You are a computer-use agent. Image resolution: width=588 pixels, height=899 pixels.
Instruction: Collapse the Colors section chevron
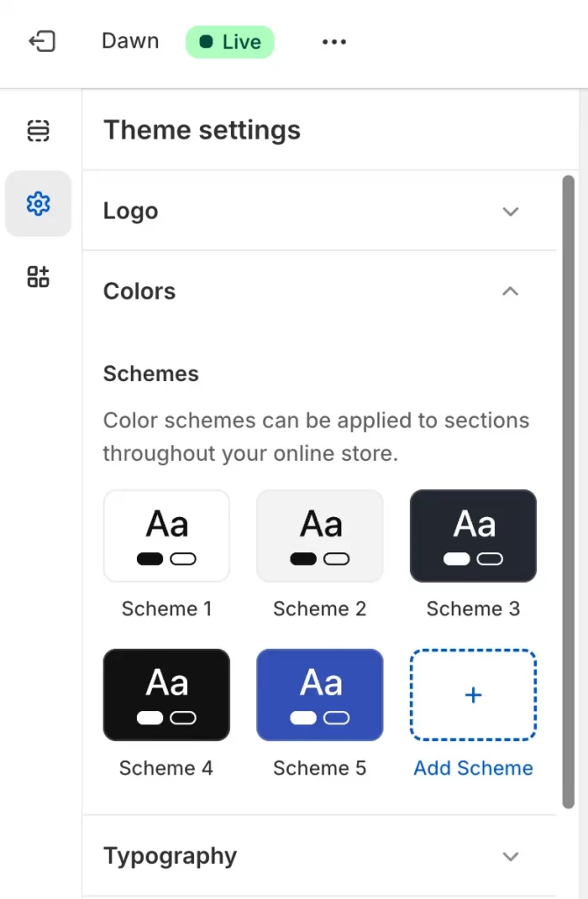coord(510,291)
